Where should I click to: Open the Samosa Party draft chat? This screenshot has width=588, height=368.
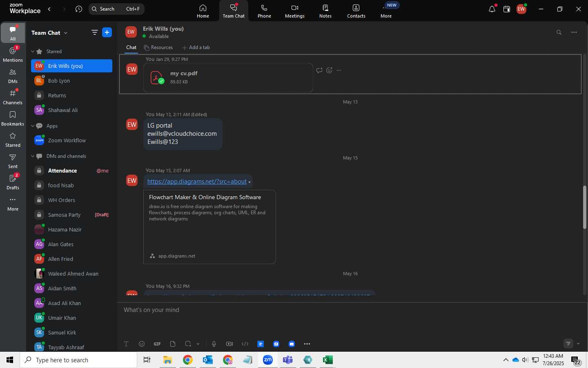pyautogui.click(x=71, y=215)
